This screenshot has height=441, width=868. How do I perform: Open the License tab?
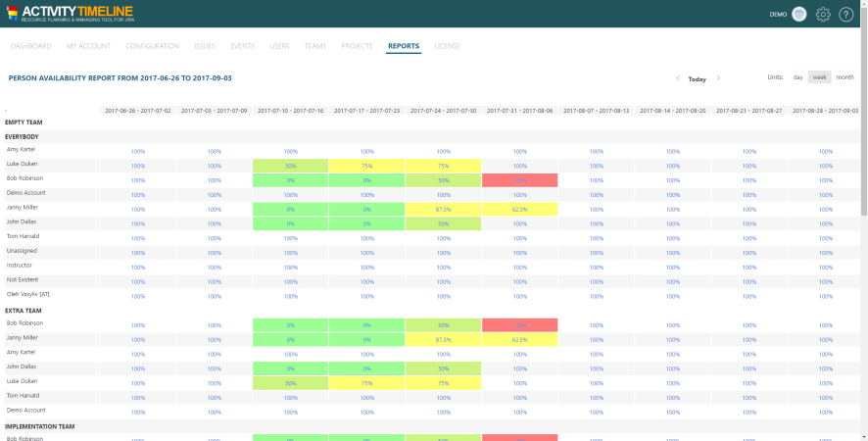pyautogui.click(x=447, y=46)
